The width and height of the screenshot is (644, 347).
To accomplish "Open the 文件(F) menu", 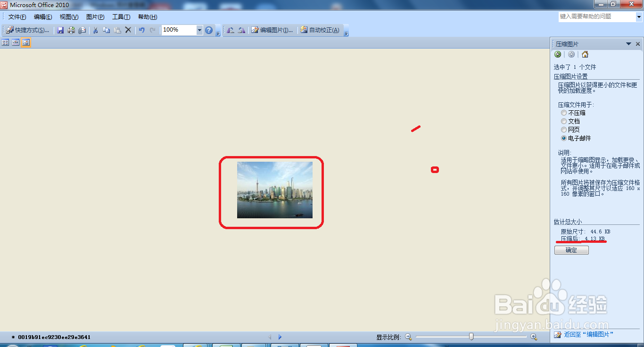I will click(x=17, y=17).
